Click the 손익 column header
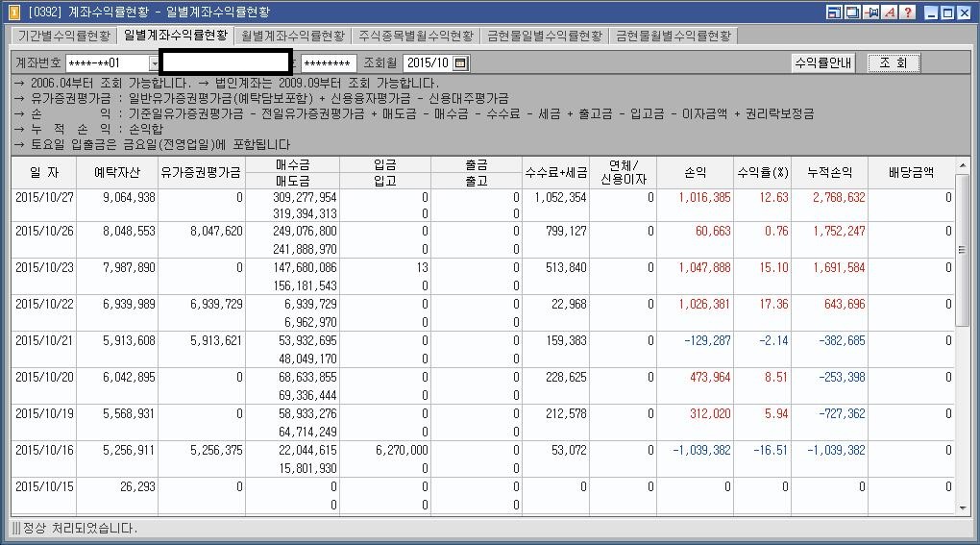980x545 pixels. [695, 172]
